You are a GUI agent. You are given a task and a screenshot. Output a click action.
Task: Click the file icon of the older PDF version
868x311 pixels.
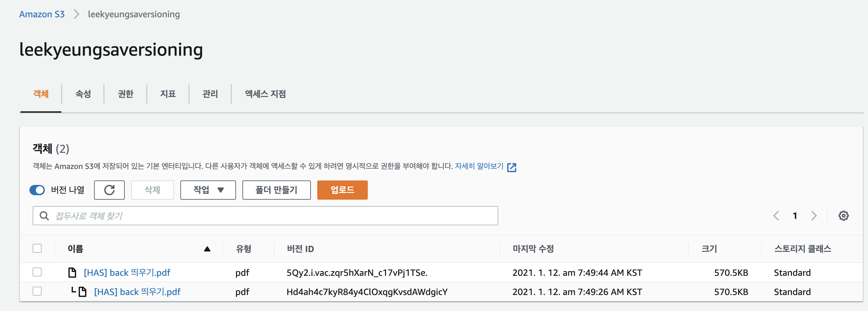[82, 292]
